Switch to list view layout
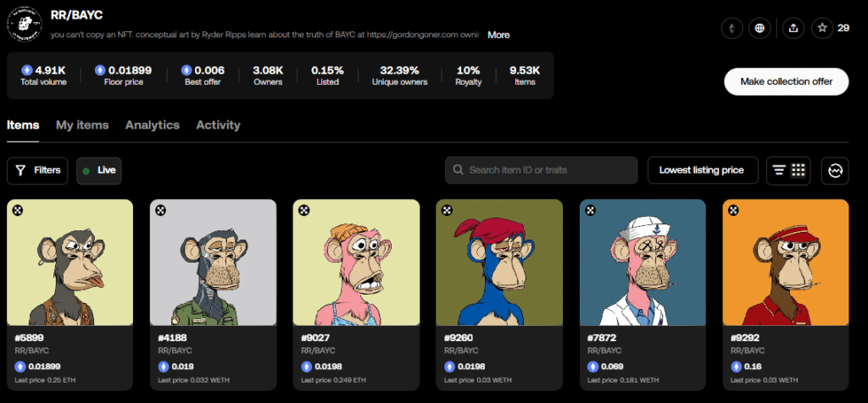Screen dimensions: 868x403 coord(778,170)
